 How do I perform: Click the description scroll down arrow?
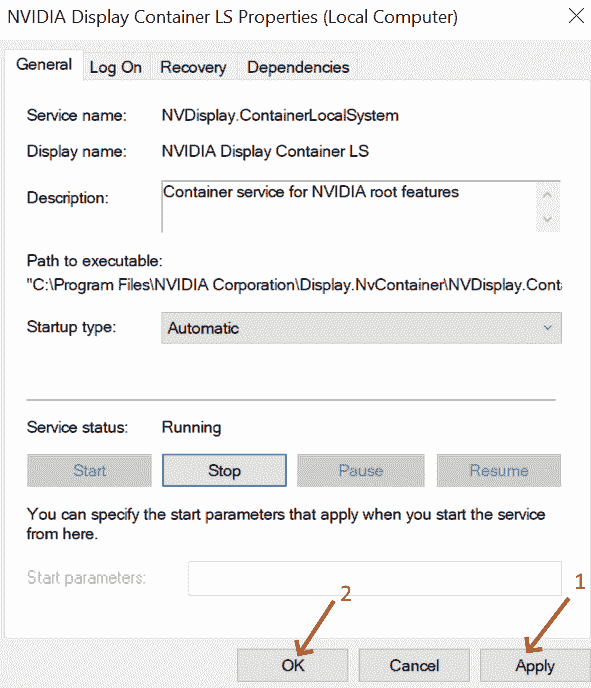(547, 219)
